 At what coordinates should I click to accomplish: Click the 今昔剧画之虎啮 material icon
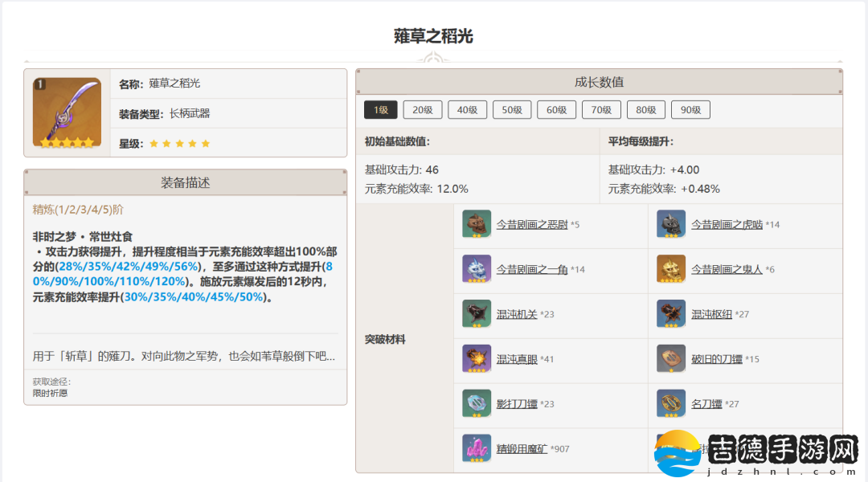tap(671, 224)
